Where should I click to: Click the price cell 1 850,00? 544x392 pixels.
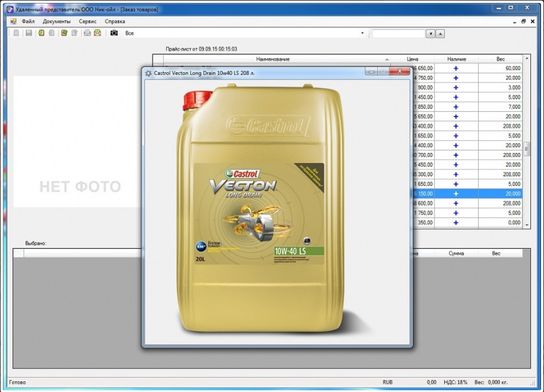coord(423,107)
